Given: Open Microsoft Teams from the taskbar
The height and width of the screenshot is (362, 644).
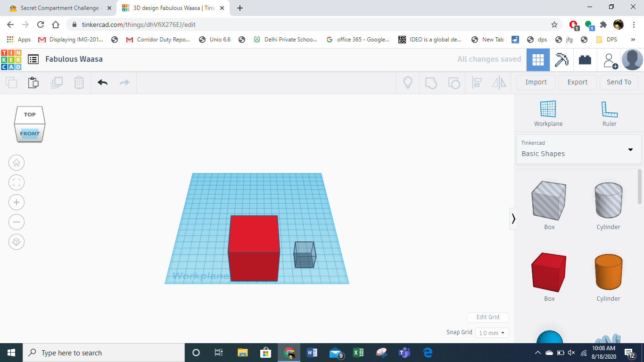Looking at the screenshot, I should 405,353.
